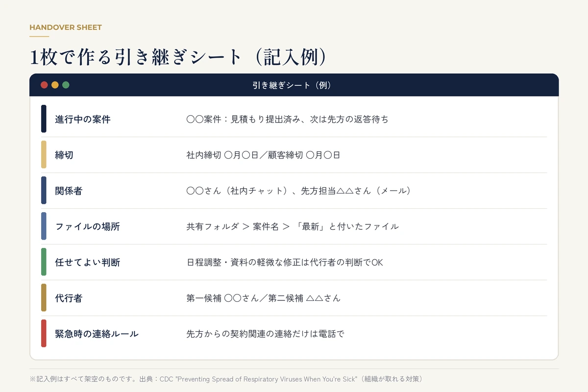Click the yellow minimize dot in the title bar
This screenshot has width=588, height=392.
click(55, 85)
